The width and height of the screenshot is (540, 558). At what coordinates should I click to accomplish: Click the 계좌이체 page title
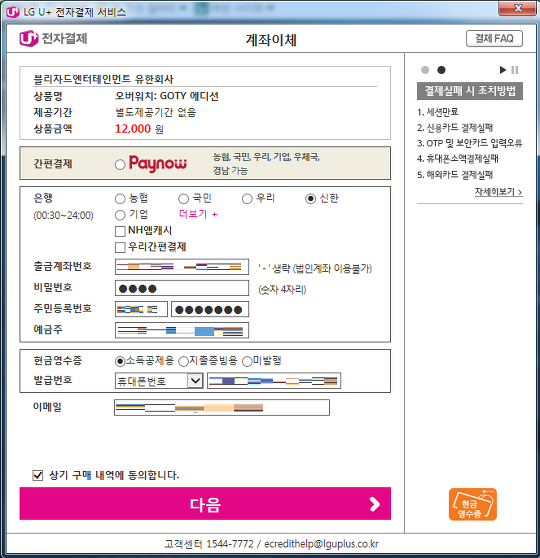271,40
